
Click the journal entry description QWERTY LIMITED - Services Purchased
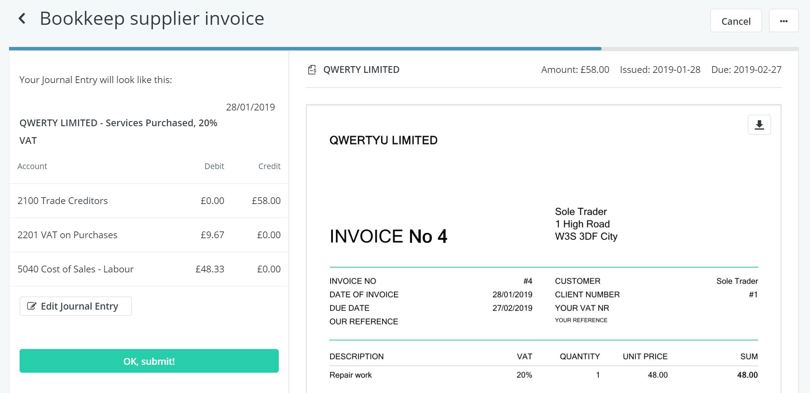point(118,132)
